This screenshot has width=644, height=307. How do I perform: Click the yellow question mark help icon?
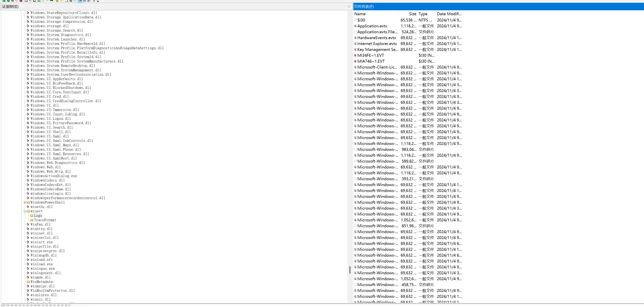pos(94,1)
